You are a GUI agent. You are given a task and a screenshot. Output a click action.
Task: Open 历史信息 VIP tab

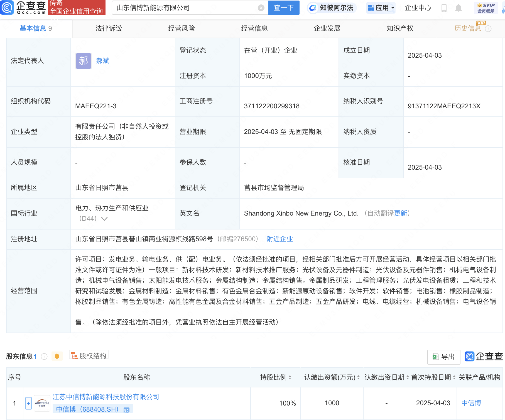click(468, 28)
